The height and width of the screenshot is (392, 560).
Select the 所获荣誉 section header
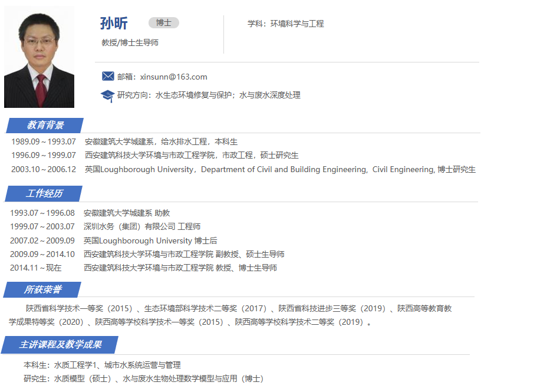pyautogui.click(x=43, y=289)
